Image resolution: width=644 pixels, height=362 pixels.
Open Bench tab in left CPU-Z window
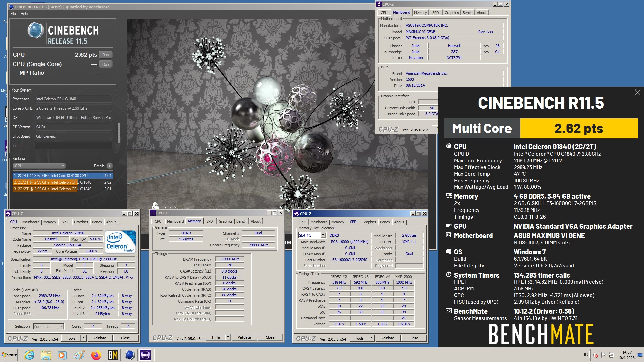97,222
